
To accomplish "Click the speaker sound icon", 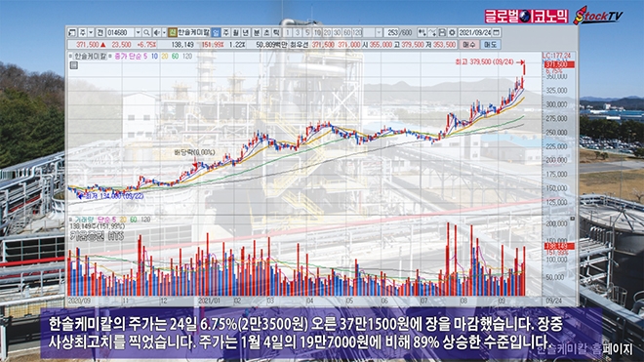I will 156,32.
